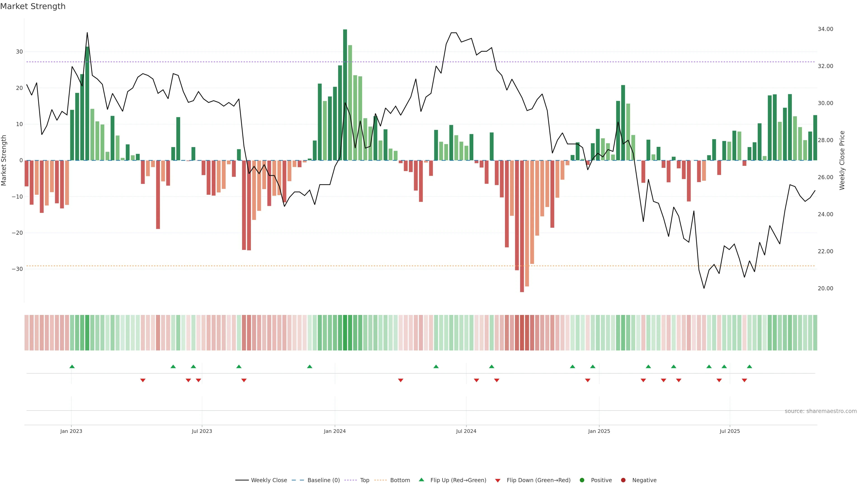Image resolution: width=868 pixels, height=488 pixels.
Task: Click the green Positive circle legend icon
Action: pyautogui.click(x=582, y=480)
